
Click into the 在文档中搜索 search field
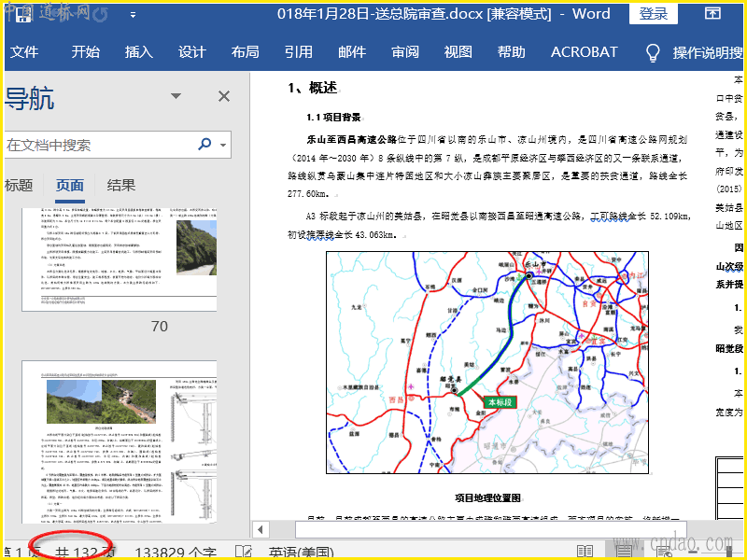pos(93,146)
